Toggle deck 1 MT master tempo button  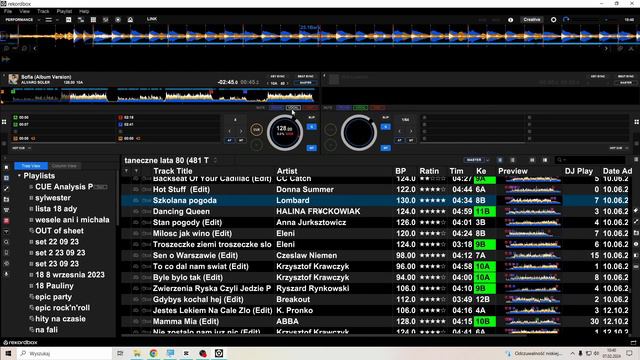point(311,148)
